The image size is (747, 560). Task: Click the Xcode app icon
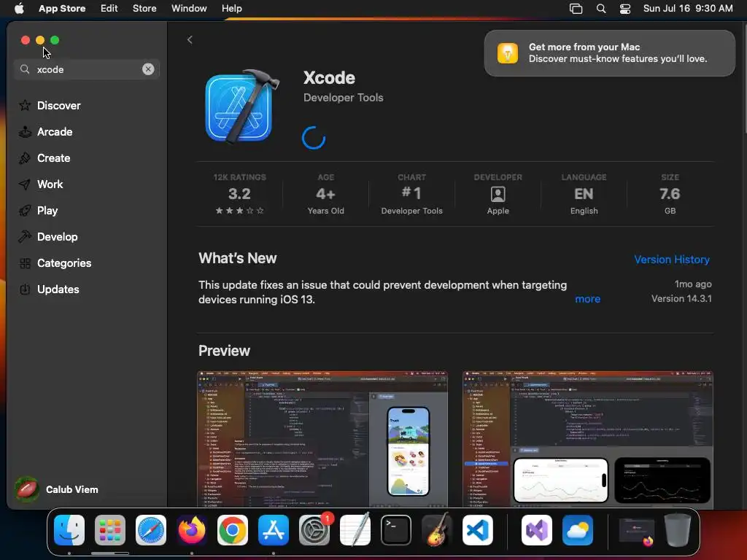(x=242, y=106)
